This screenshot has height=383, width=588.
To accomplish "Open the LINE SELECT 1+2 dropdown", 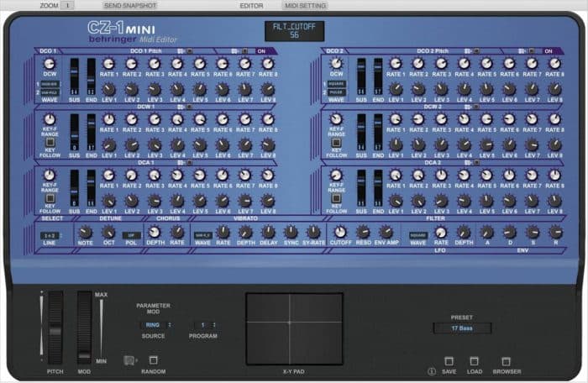I will (x=50, y=235).
